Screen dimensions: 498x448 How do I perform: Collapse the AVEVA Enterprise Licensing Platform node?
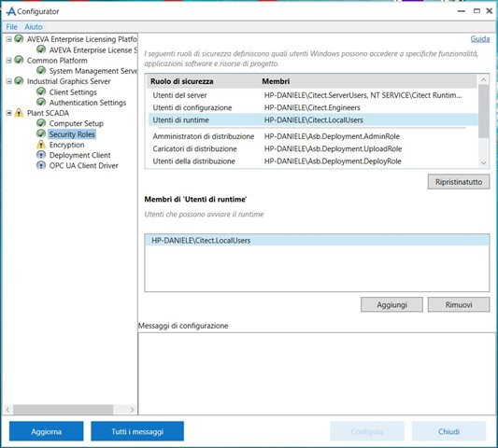tap(9, 39)
